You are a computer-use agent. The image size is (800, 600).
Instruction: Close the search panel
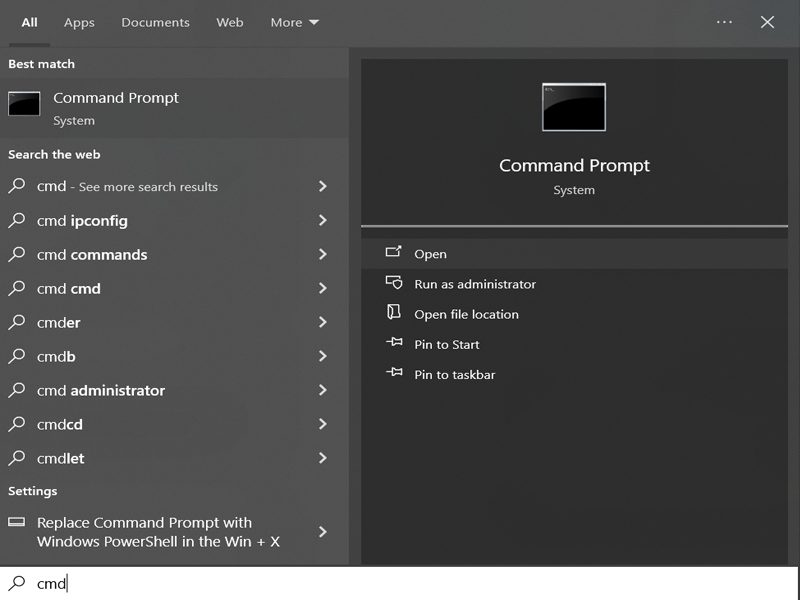pos(767,22)
